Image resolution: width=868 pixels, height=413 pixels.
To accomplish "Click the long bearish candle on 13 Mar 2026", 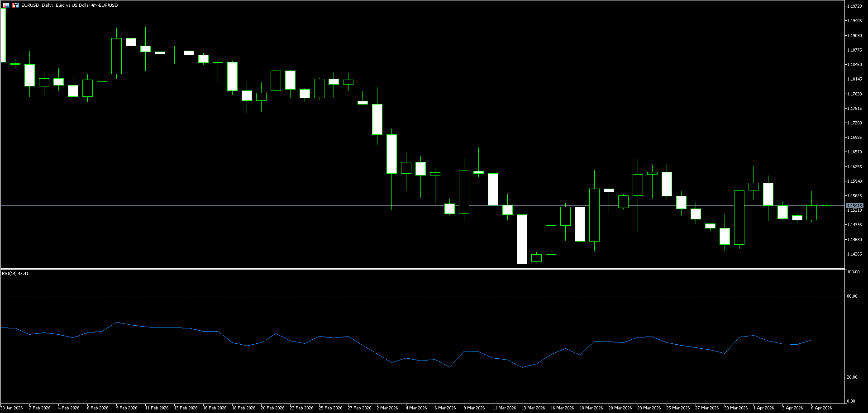I will click(522, 239).
